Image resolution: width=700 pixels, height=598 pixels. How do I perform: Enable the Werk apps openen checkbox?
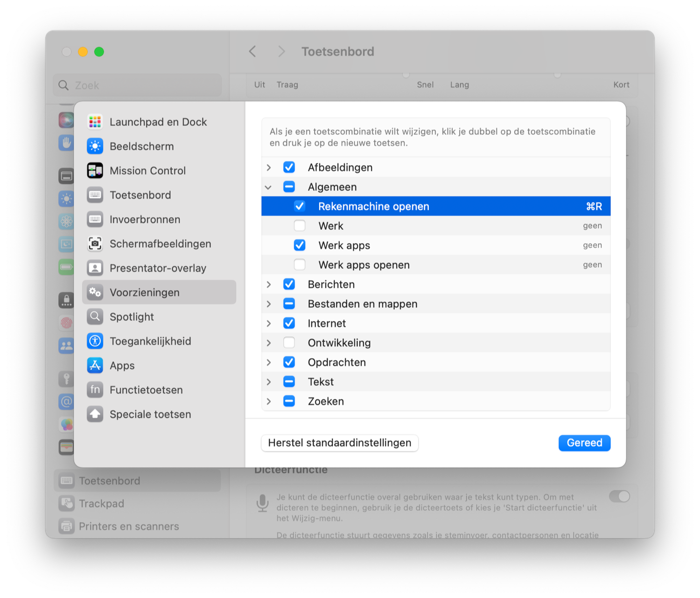(300, 265)
